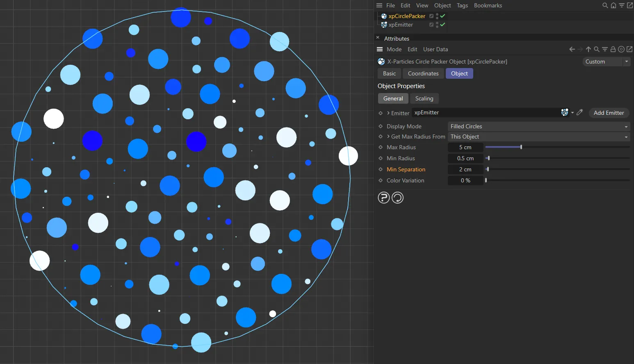
Task: Click the circular reset arrow icon
Action: click(x=397, y=198)
